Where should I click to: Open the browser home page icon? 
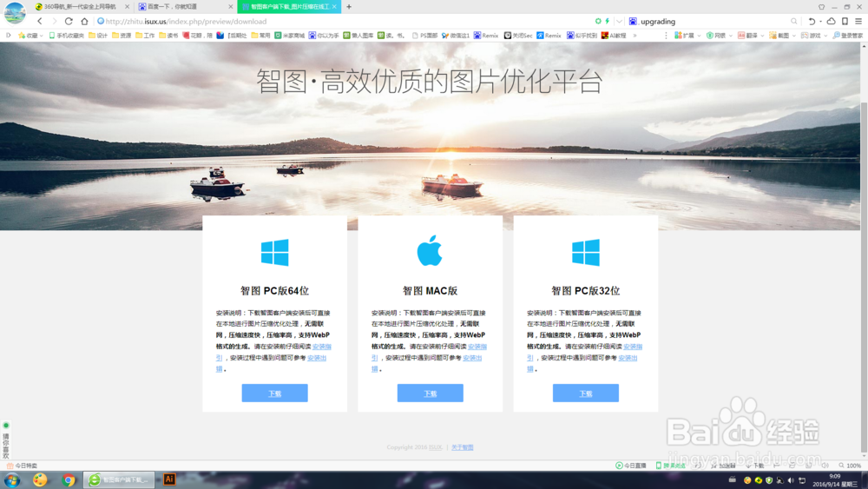click(x=84, y=21)
